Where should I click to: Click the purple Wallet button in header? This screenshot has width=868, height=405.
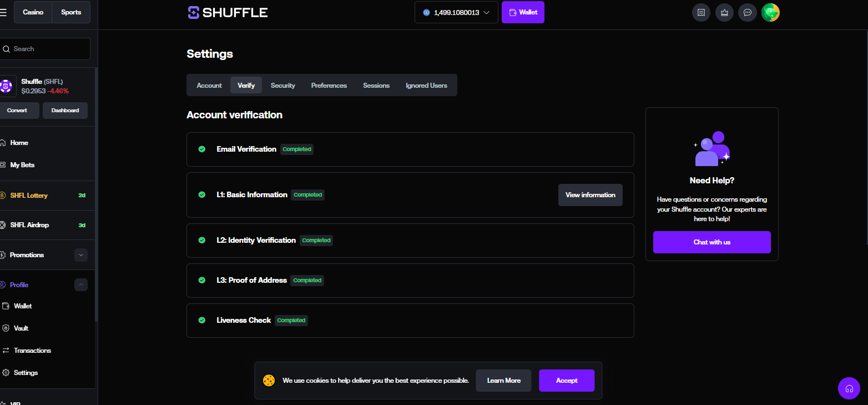(523, 12)
